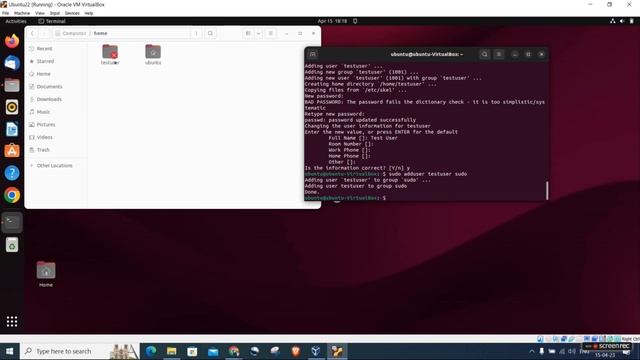640x360 pixels.
Task: Select Pictures in the Files sidebar
Action: click(x=56, y=124)
